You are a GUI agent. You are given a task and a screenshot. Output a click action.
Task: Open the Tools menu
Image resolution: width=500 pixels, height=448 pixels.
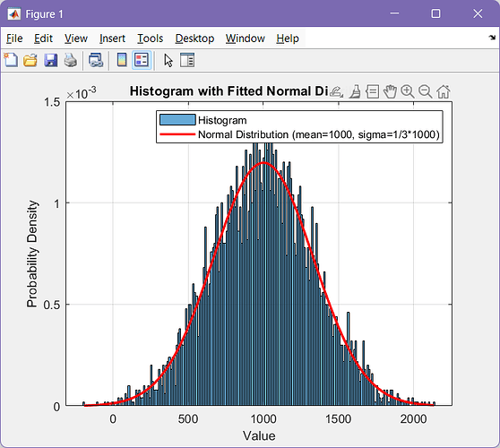tap(151, 39)
